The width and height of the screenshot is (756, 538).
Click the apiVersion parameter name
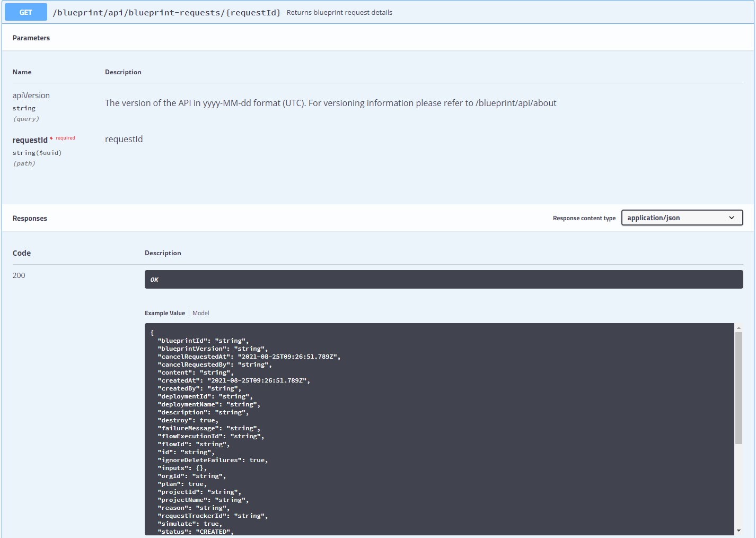coord(31,96)
